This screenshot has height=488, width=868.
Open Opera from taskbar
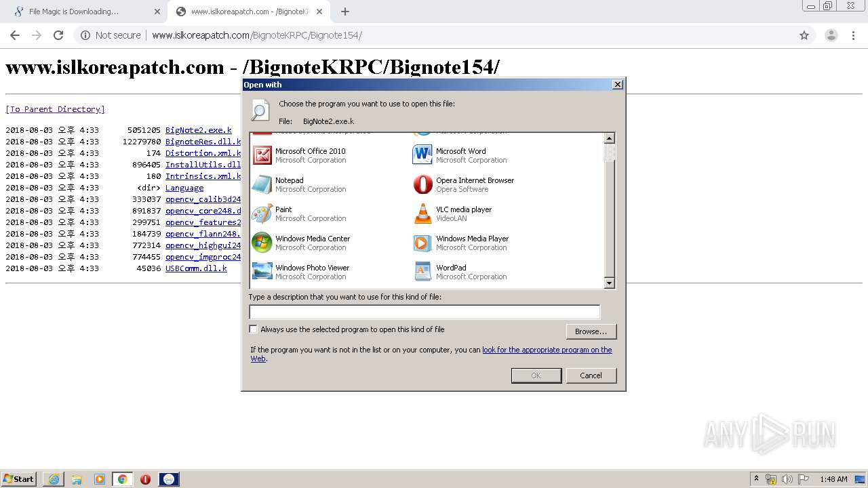point(145,479)
